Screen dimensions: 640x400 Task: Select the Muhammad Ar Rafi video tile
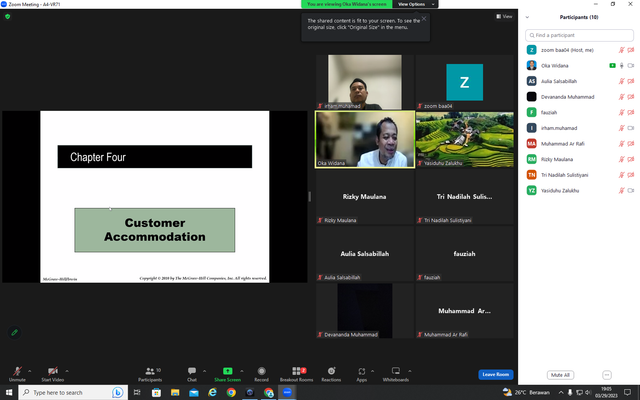point(464,311)
